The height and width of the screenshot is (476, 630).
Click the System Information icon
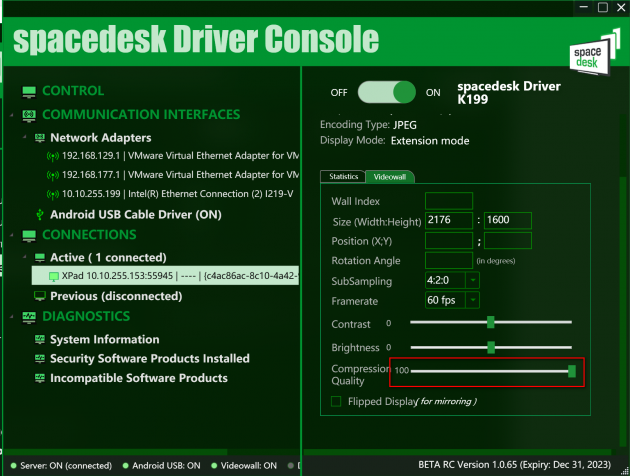point(40,339)
